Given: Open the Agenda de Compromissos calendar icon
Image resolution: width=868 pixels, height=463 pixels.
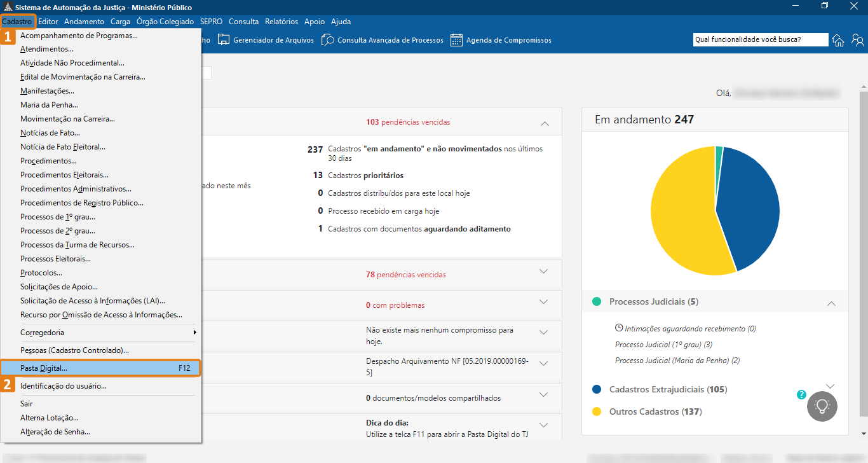Looking at the screenshot, I should click(x=456, y=40).
